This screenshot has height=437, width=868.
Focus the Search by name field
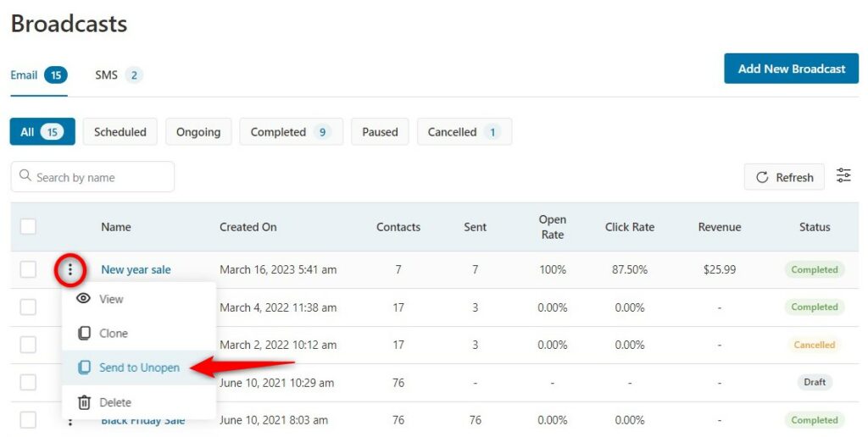tap(92, 177)
